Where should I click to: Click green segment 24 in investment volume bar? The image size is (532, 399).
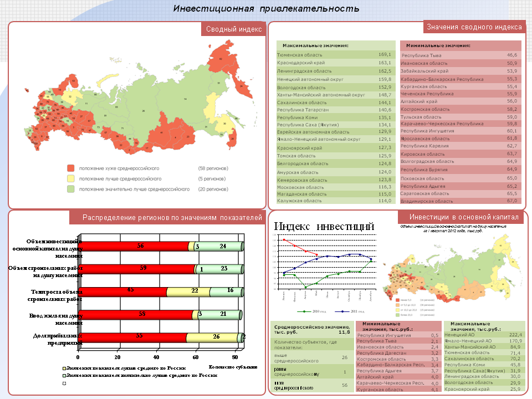(x=221, y=246)
